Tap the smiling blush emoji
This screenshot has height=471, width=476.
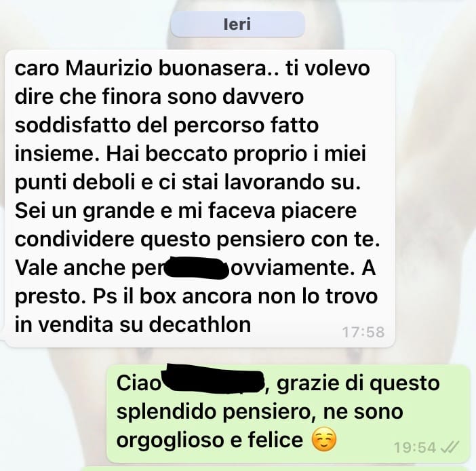[x=324, y=440]
